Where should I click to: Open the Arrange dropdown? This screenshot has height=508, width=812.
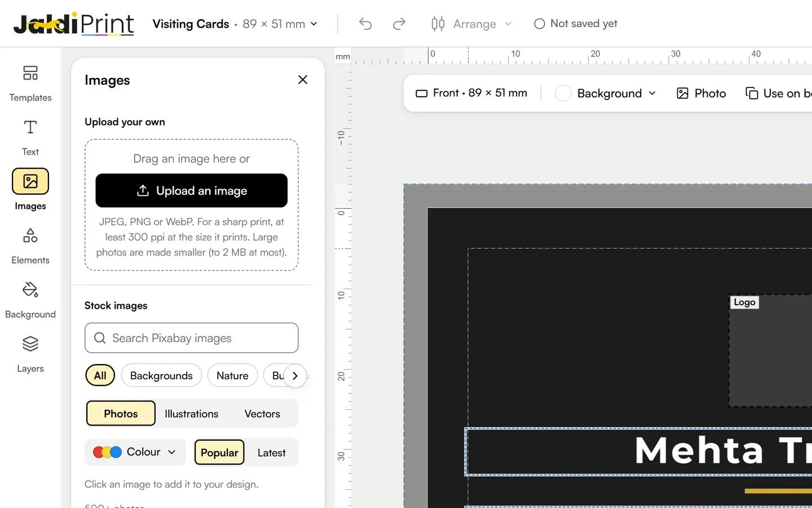[x=471, y=24]
